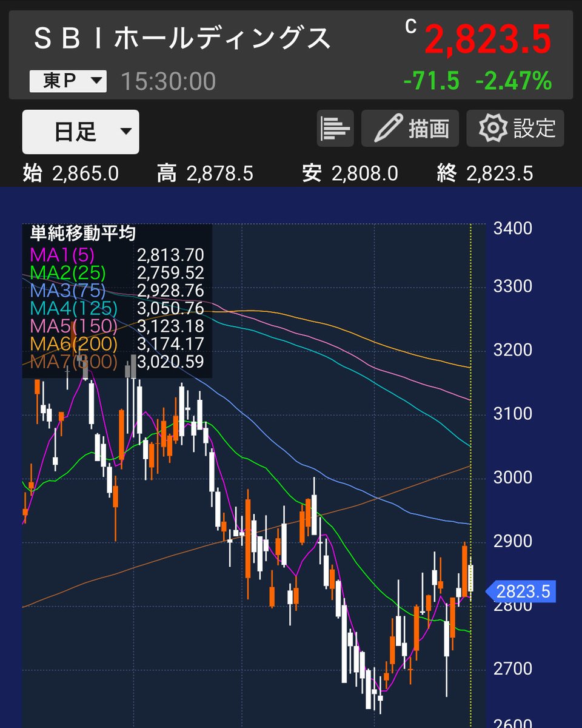
Task: Select the MA6(200) legend row
Action: pyautogui.click(x=116, y=344)
